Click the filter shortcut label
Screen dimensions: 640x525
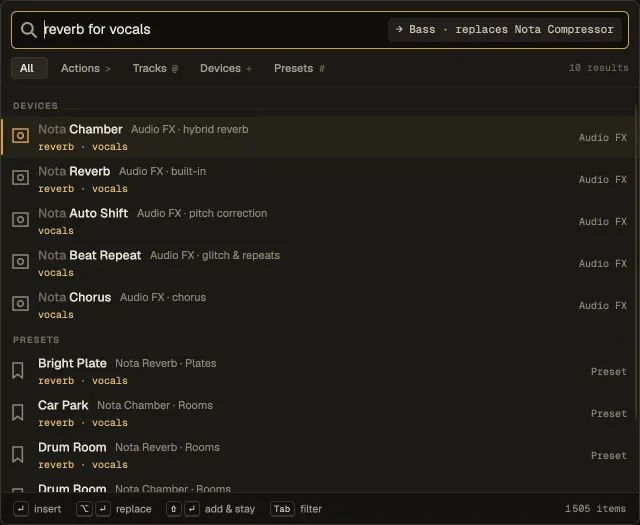tap(311, 509)
